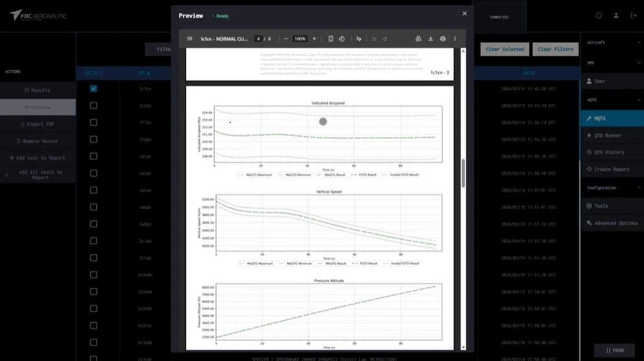Expand the Aircraft section in sidebar

tap(639, 43)
